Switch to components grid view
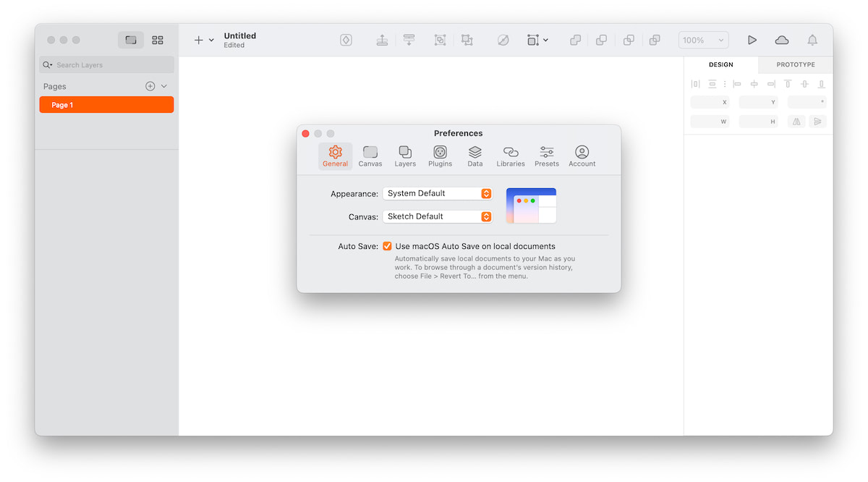Viewport: 868px width, 482px height. (158, 41)
